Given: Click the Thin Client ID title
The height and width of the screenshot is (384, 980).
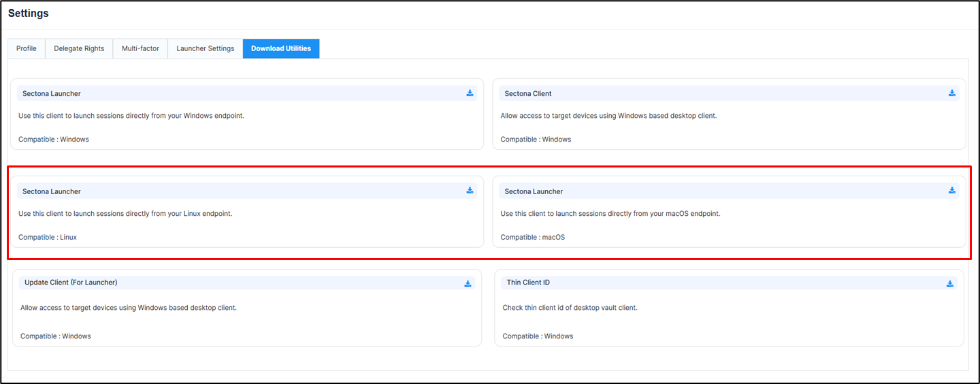Looking at the screenshot, I should pyautogui.click(x=528, y=282).
